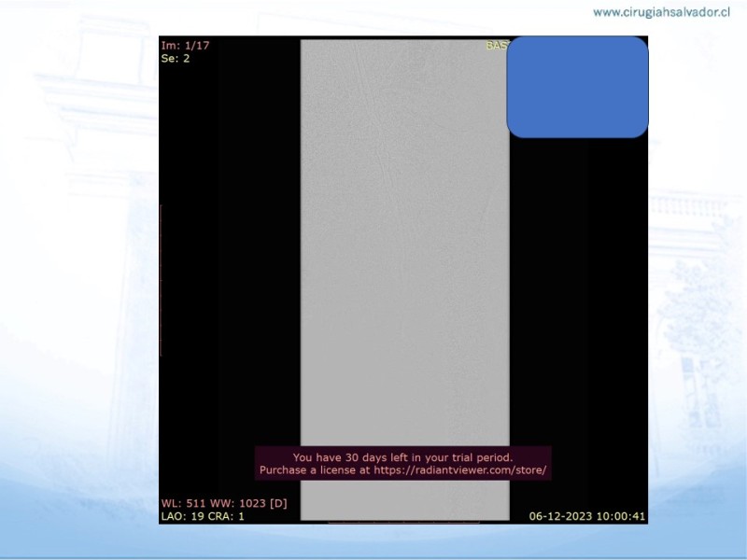This screenshot has width=747, height=560.
Task: Click the gray angiography image frame
Action: pyautogui.click(x=405, y=280)
